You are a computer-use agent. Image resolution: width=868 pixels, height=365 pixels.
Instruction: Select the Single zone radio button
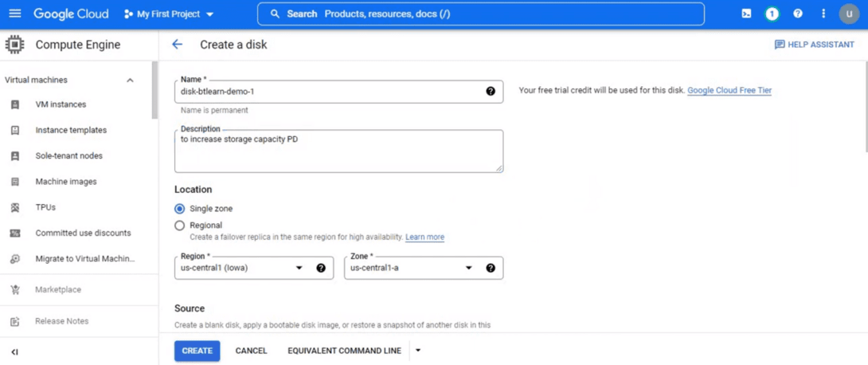[x=180, y=209]
